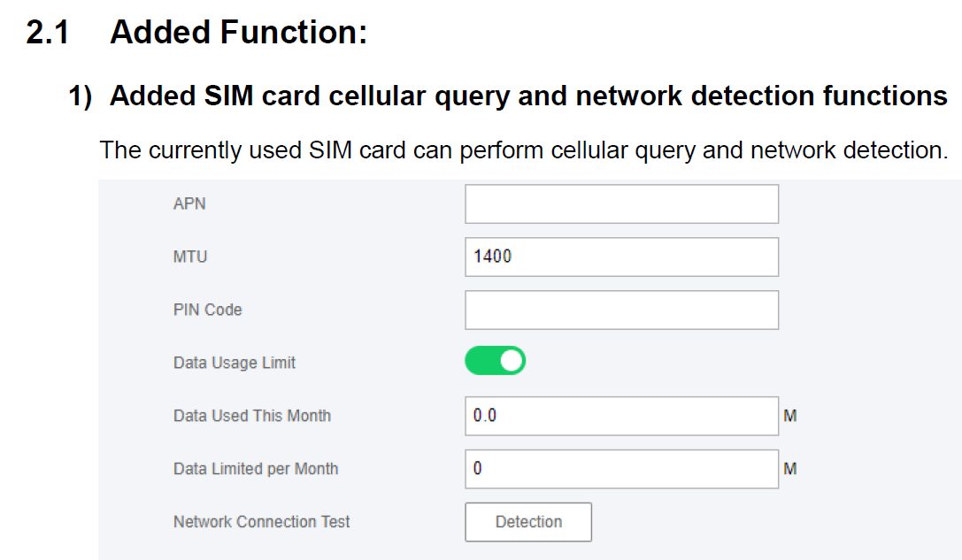Viewport: 962px width, 560px height.
Task: Click the MTU field showing 1400
Action: pyautogui.click(x=621, y=257)
